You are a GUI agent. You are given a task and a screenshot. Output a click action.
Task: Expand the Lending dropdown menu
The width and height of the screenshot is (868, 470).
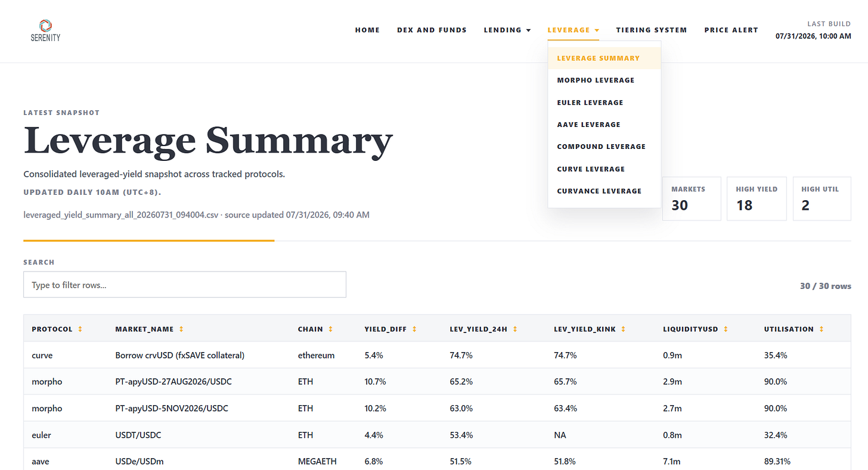point(507,30)
